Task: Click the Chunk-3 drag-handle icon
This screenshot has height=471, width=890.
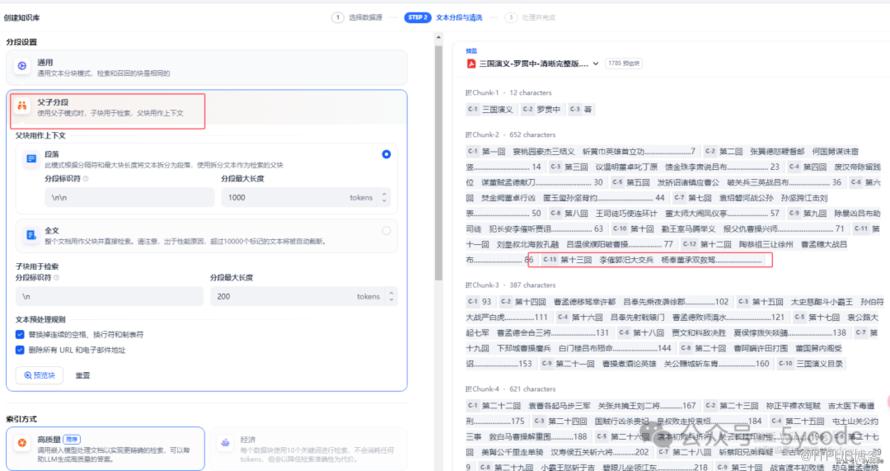Action: click(468, 285)
